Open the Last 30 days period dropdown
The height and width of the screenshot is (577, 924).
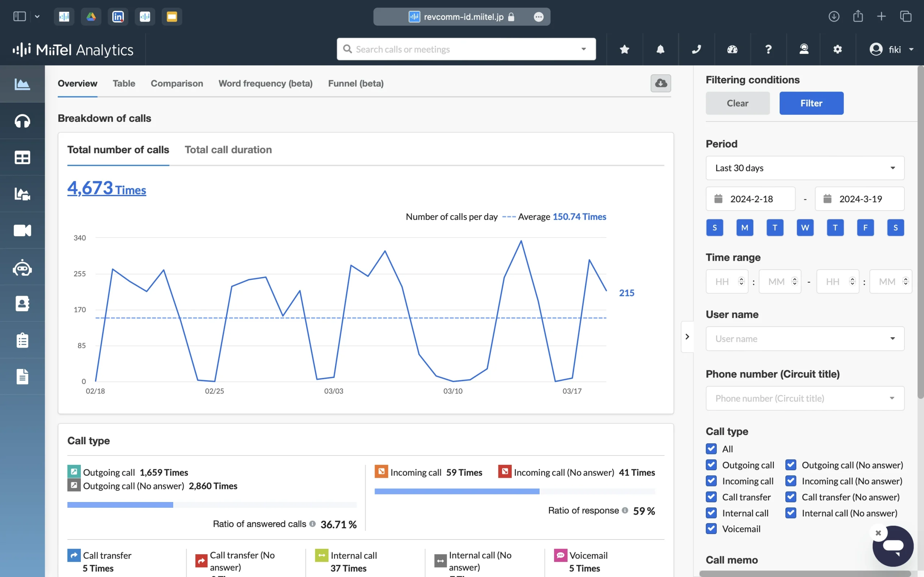click(x=805, y=168)
